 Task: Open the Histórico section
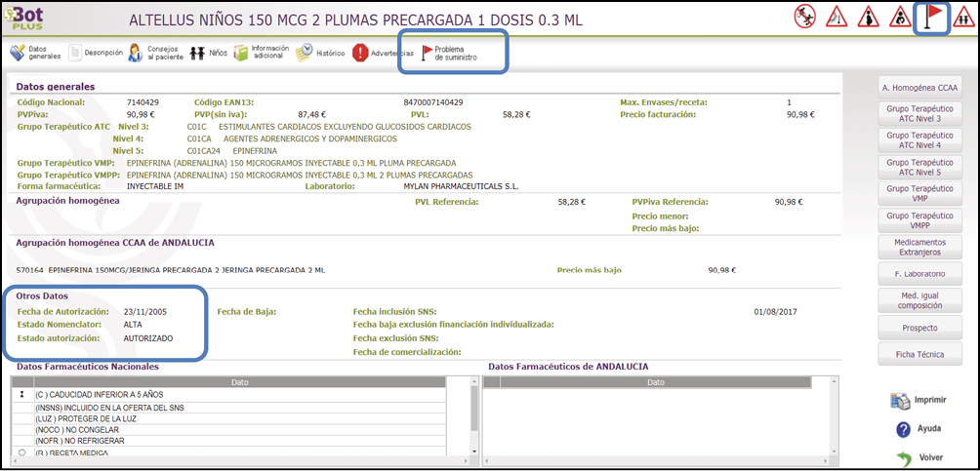pyautogui.click(x=320, y=53)
